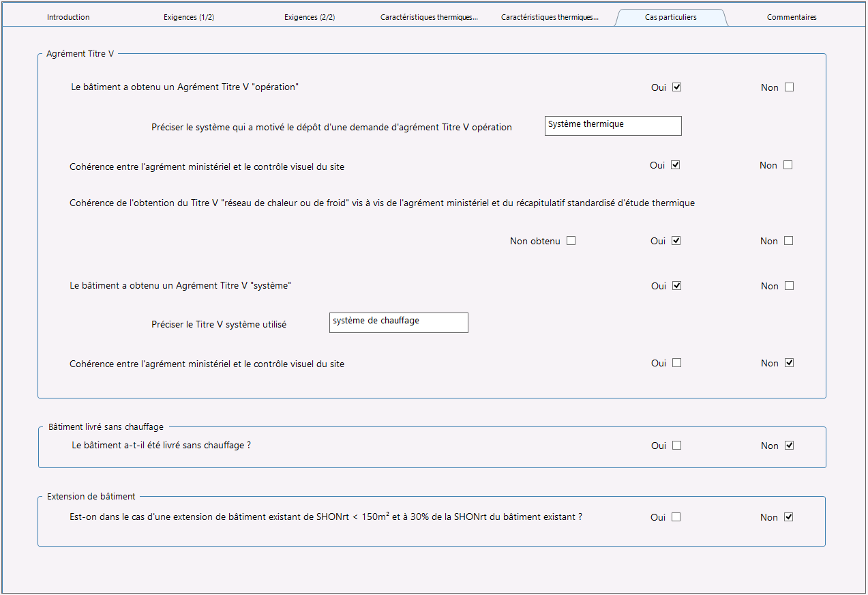Check Oui for bâtiment livré sans chauffage

pos(676,446)
